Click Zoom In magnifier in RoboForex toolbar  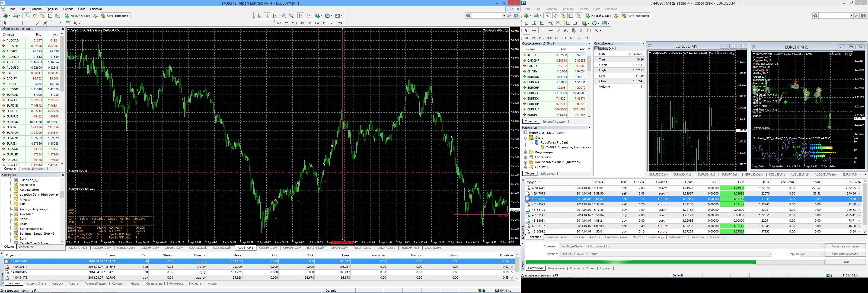pyautogui.click(x=551, y=23)
